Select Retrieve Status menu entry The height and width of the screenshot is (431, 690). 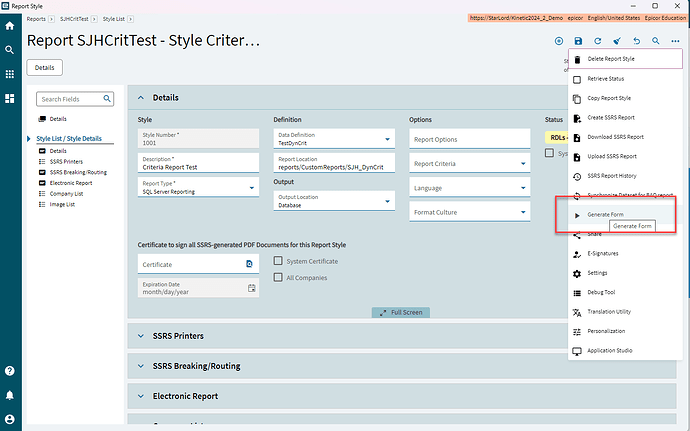tap(625, 79)
